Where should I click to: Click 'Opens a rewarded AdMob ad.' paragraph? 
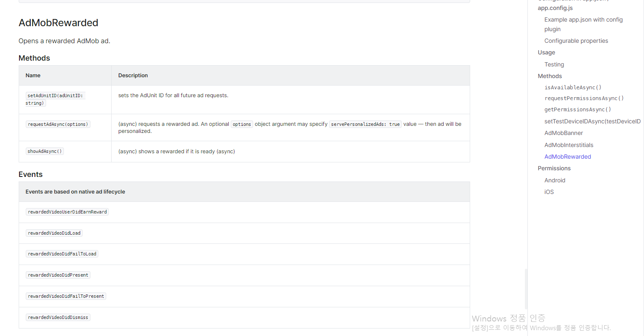tap(64, 41)
